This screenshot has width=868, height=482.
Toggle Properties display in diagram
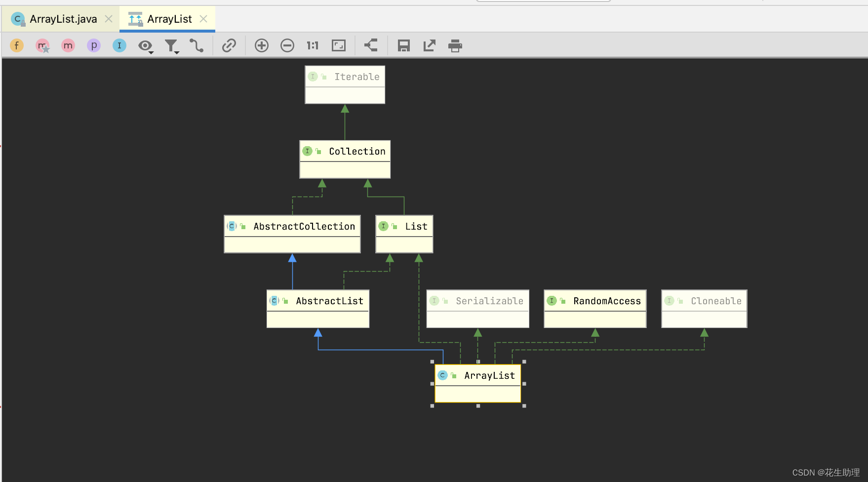click(94, 46)
